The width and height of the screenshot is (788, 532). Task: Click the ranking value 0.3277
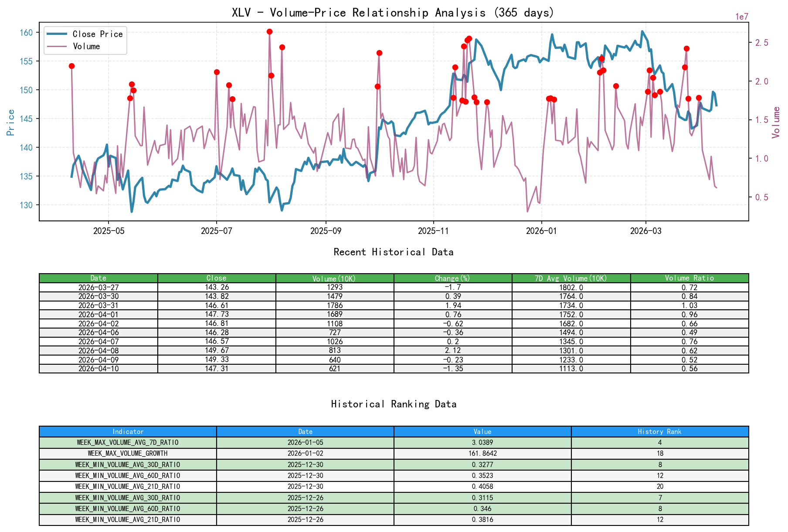point(482,465)
